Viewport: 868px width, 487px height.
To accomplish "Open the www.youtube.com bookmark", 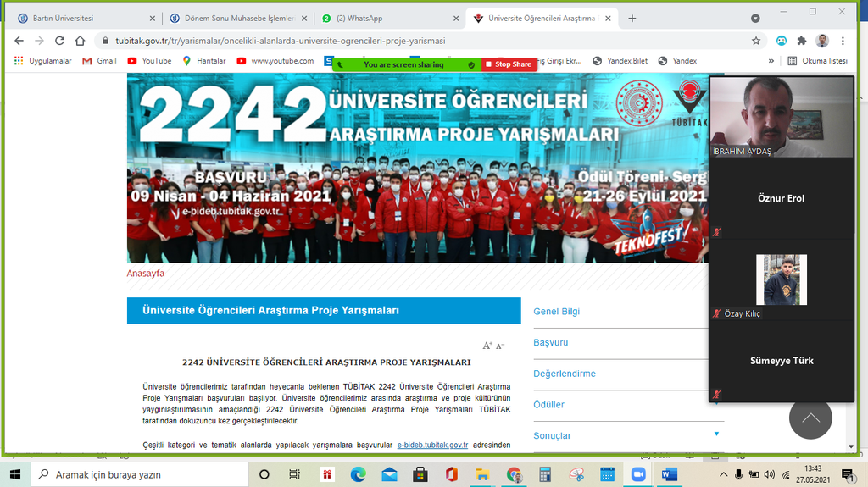I will pyautogui.click(x=275, y=61).
